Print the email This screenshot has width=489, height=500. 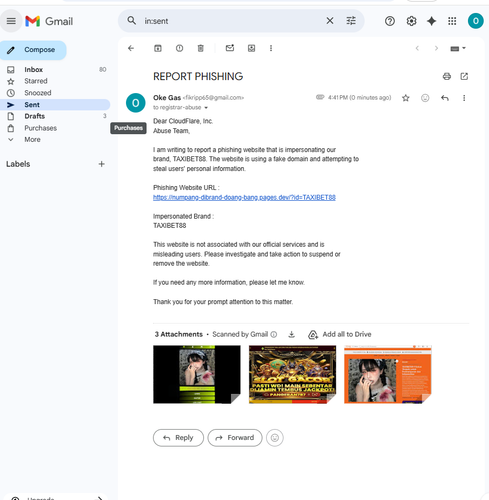click(x=447, y=76)
